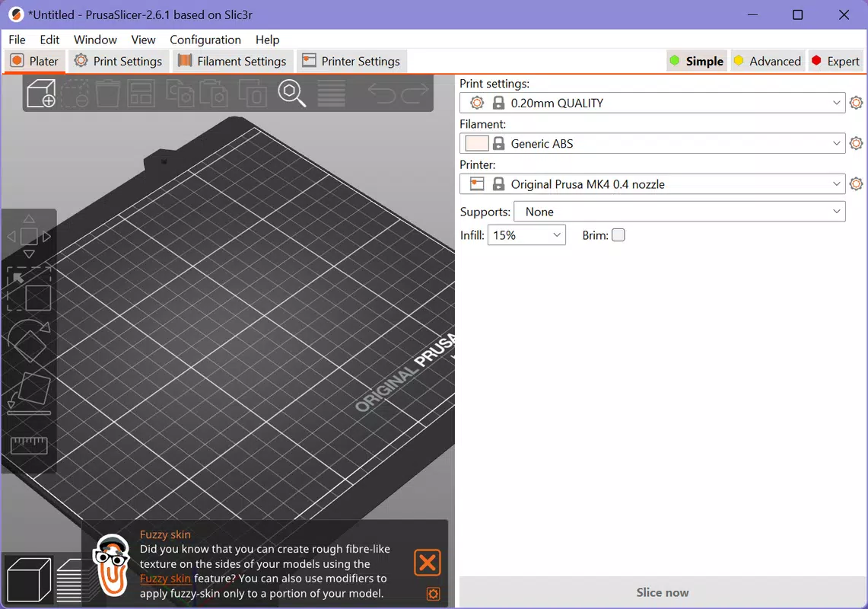The width and height of the screenshot is (868, 609).
Task: Follow the underlined Fuzzy skin link
Action: tap(165, 579)
